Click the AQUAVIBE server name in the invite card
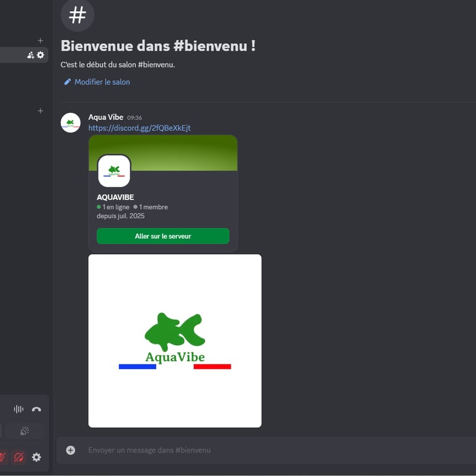This screenshot has height=476, width=476. (115, 197)
